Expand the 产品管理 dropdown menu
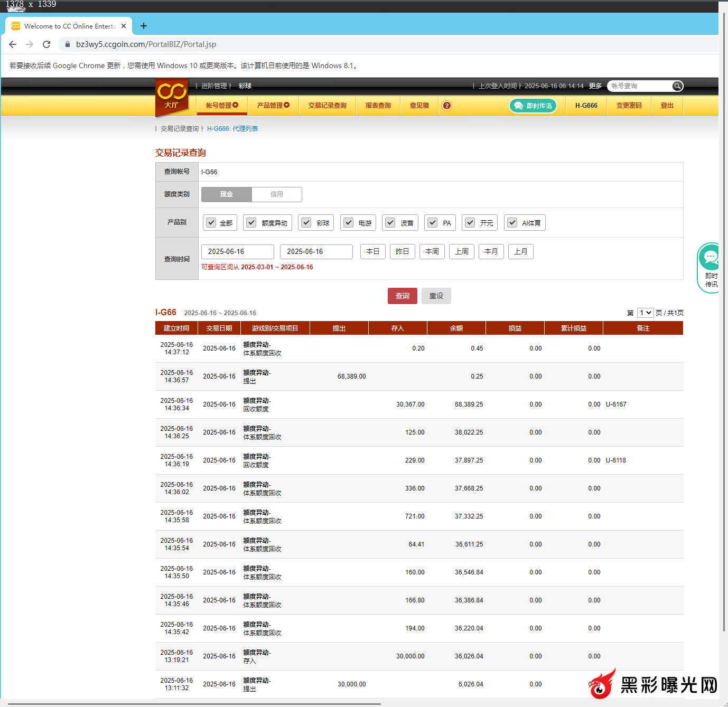Viewport: 728px width, 707px height. point(273,106)
